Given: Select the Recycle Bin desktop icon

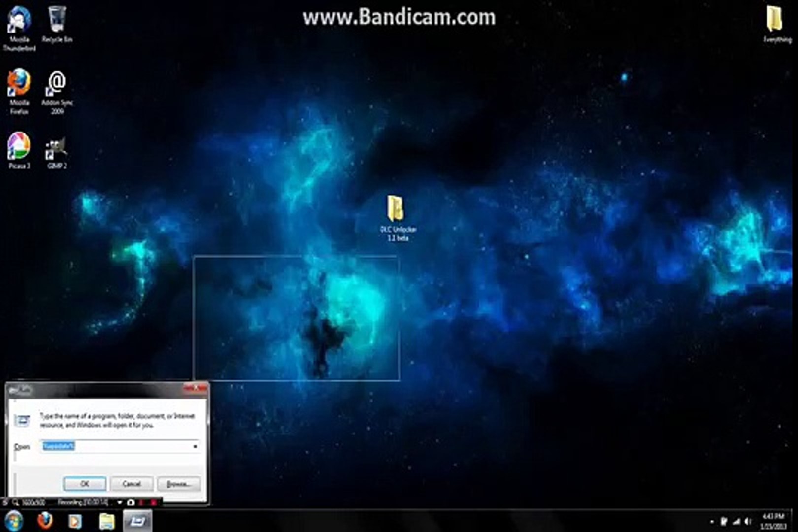Looking at the screenshot, I should pos(57,25).
